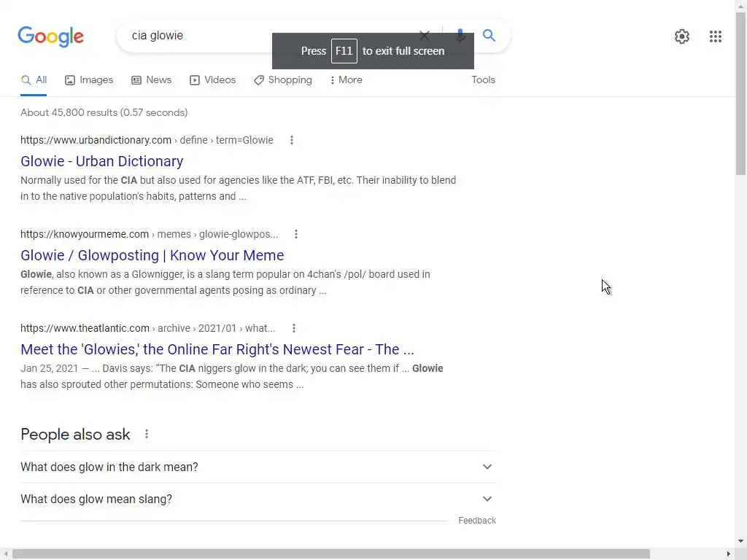Submit the search with the magnifier icon
747x560 pixels.
(x=489, y=35)
